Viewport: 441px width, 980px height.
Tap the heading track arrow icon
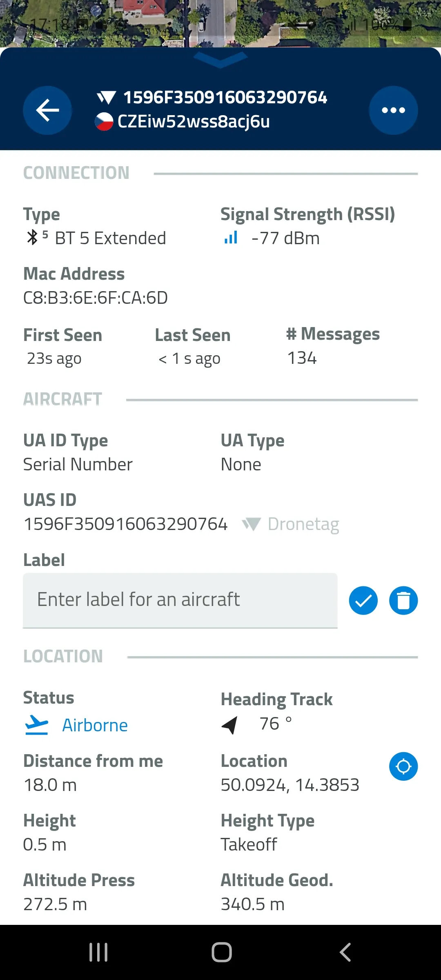(230, 725)
